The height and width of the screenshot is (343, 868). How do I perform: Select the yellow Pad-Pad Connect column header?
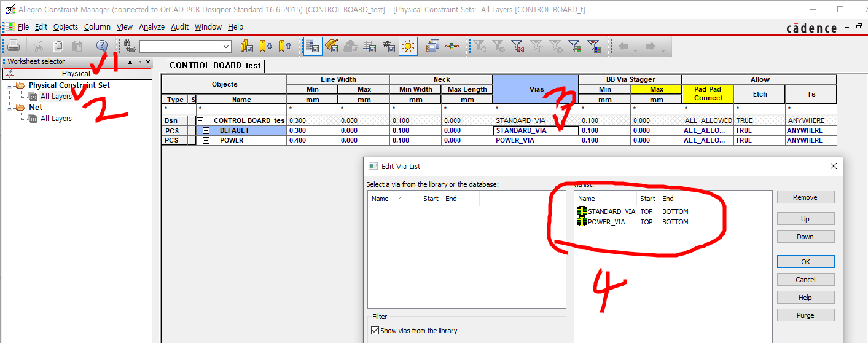[708, 93]
